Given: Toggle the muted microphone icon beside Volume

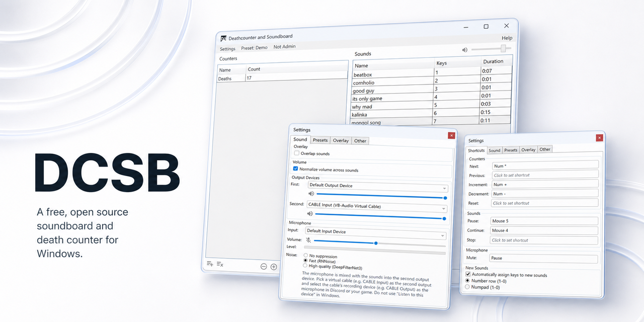Looking at the screenshot, I should click(308, 240).
